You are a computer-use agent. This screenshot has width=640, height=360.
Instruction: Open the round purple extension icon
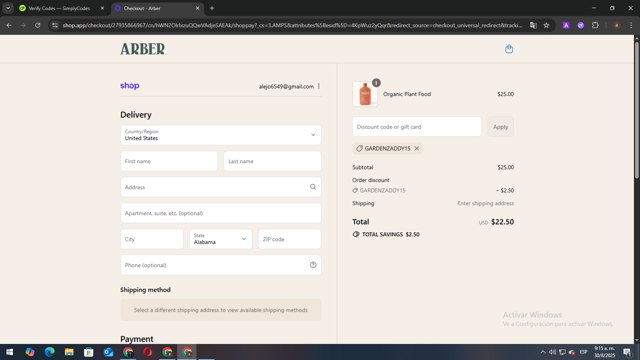click(580, 25)
